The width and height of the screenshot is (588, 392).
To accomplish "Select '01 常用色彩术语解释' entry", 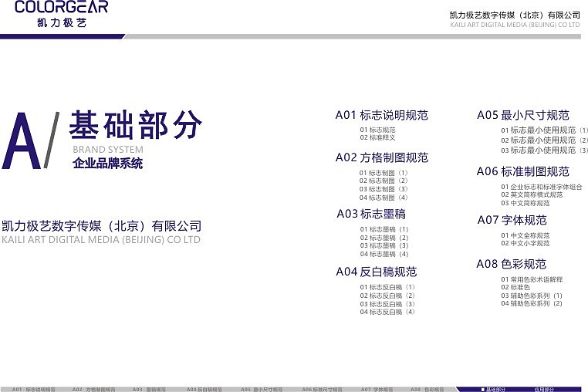I will 532,279.
